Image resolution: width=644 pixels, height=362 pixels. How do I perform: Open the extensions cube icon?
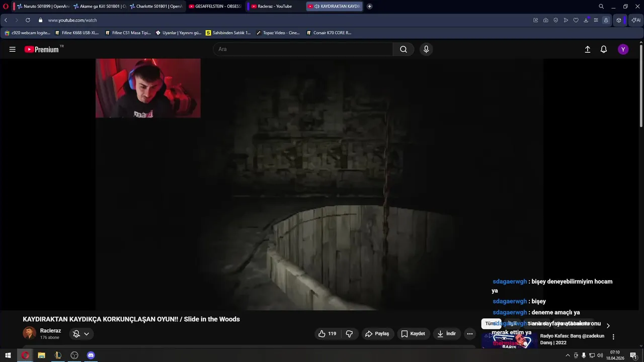pos(619,20)
